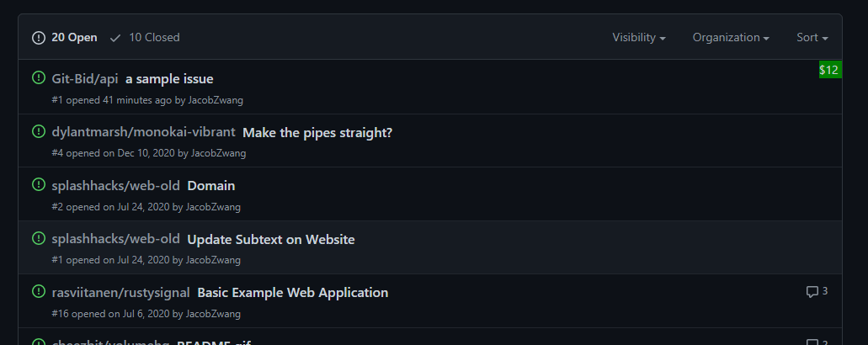Image resolution: width=868 pixels, height=345 pixels.
Task: Click the open-issues icon beside 20 Open
Action: (x=38, y=38)
